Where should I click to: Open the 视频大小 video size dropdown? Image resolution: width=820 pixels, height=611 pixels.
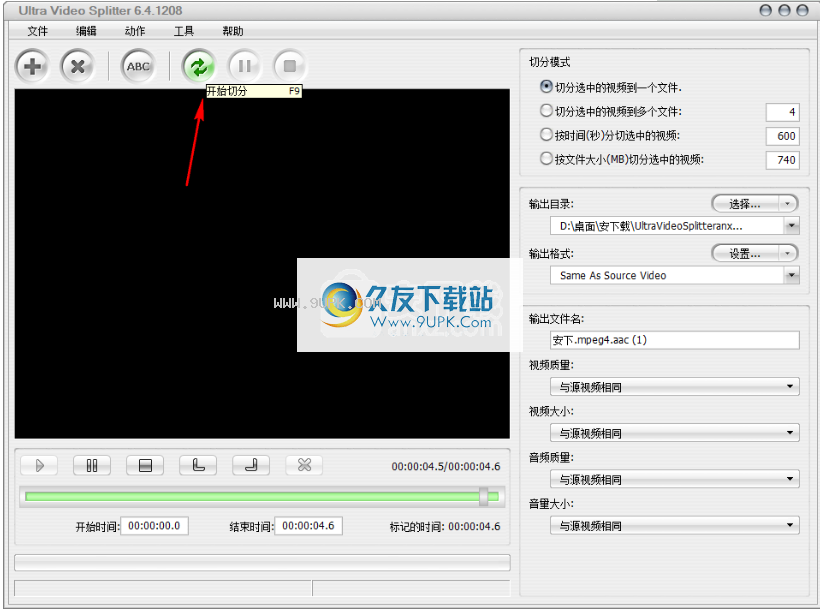(x=675, y=433)
